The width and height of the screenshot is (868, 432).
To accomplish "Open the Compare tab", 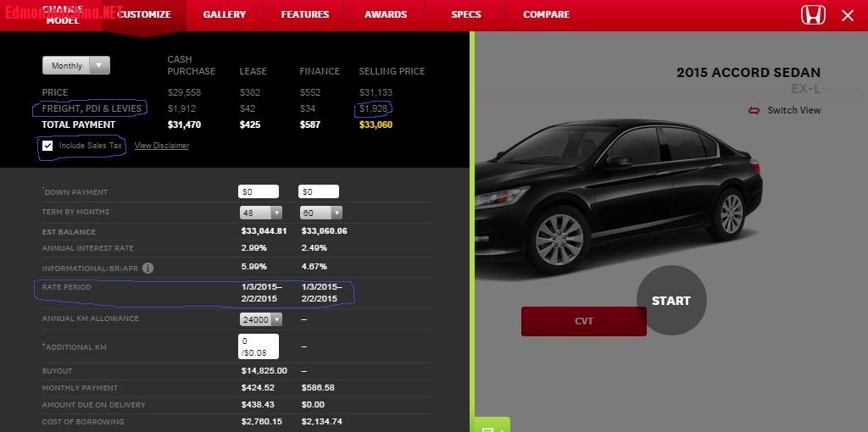I will coord(547,14).
